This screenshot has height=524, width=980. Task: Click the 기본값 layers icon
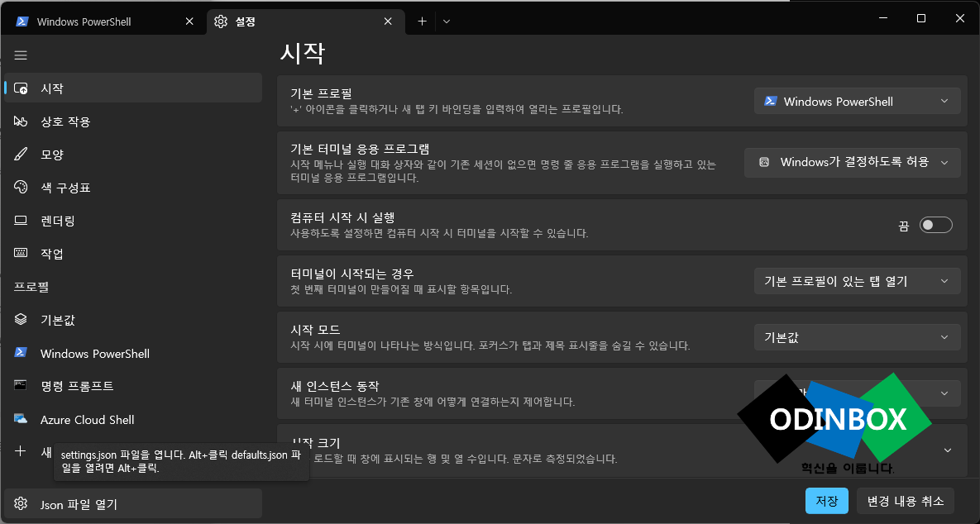click(x=21, y=320)
